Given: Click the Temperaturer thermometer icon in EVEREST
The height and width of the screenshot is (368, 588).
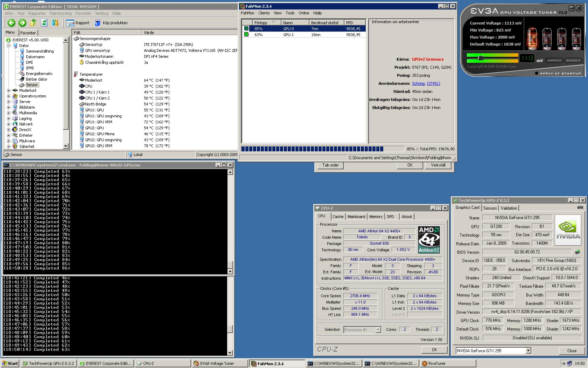Looking at the screenshot, I should pyautogui.click(x=76, y=74).
